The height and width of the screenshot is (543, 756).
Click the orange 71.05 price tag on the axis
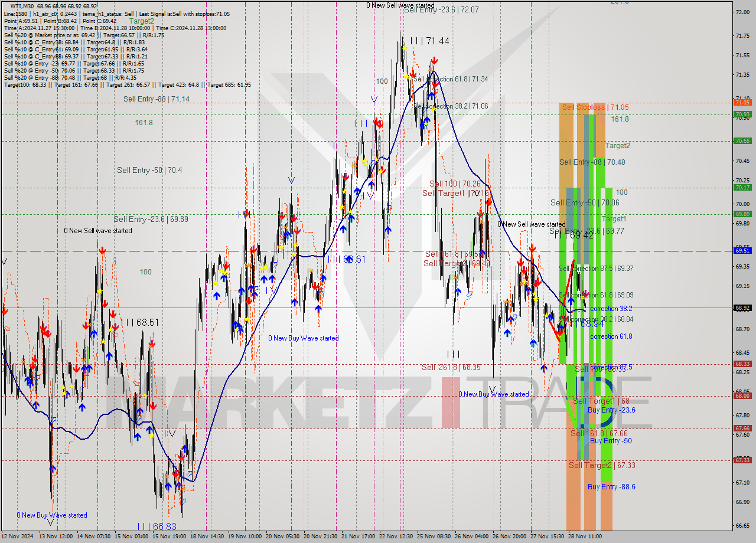click(x=742, y=102)
